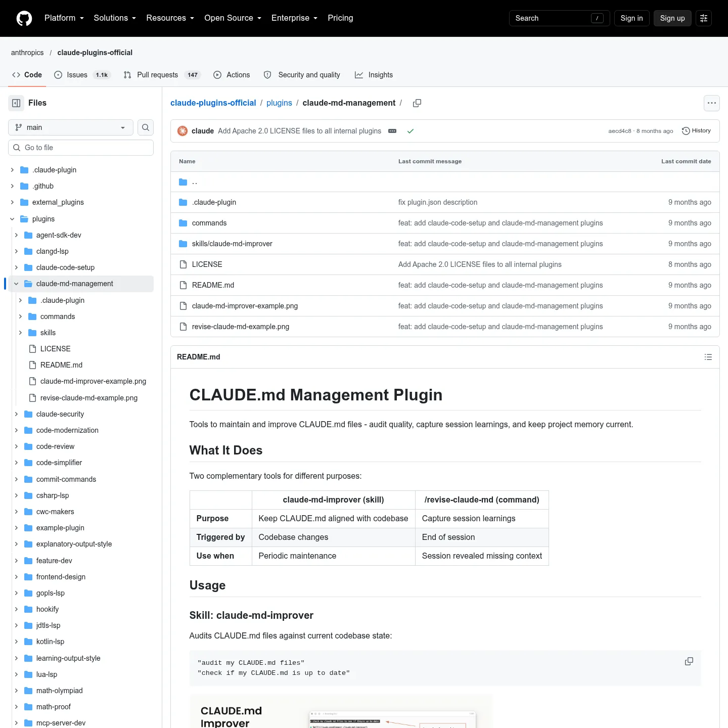Screen dimensions: 728x728
Task: Copy the audit code snippet
Action: 689,661
